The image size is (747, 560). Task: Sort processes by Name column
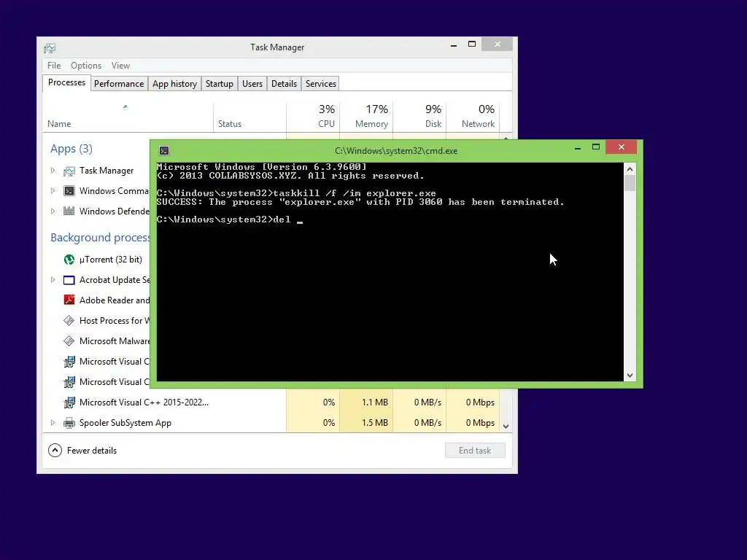[128, 117]
